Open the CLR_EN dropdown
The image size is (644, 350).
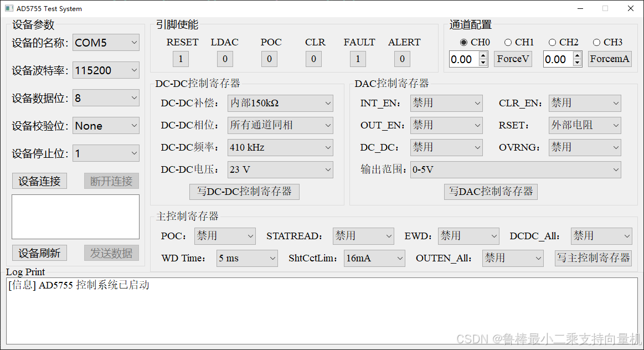point(585,103)
